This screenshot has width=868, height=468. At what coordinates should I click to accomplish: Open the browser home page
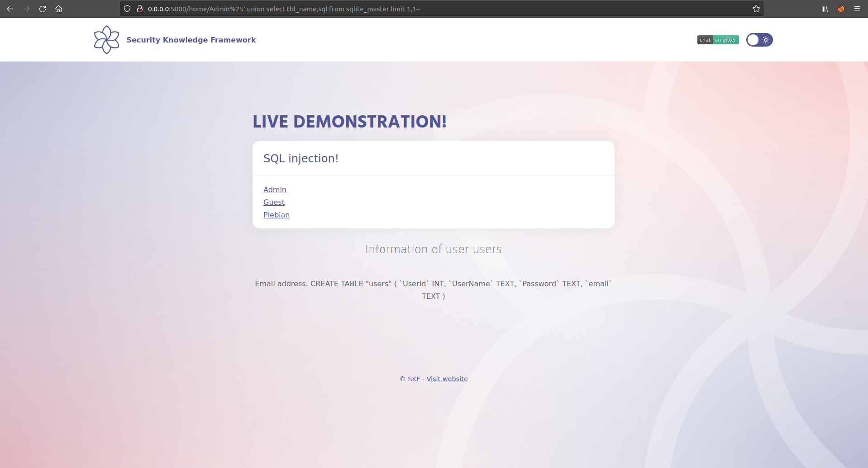click(x=58, y=9)
